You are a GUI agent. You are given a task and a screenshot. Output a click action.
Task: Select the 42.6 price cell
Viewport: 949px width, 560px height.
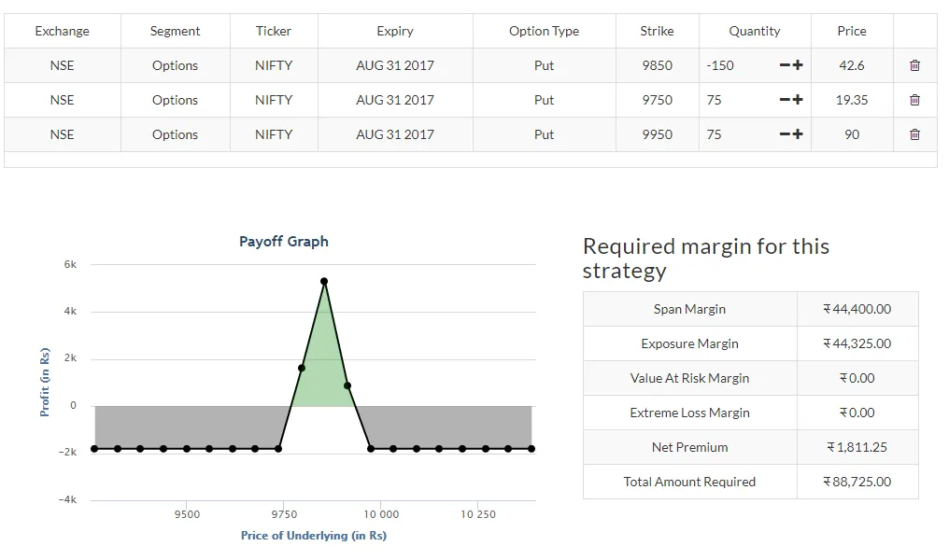click(x=851, y=65)
